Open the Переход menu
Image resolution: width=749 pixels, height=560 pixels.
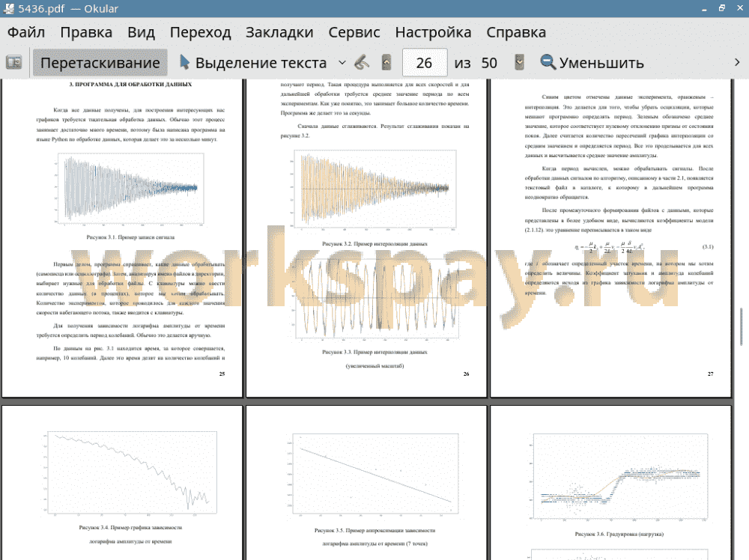click(200, 32)
